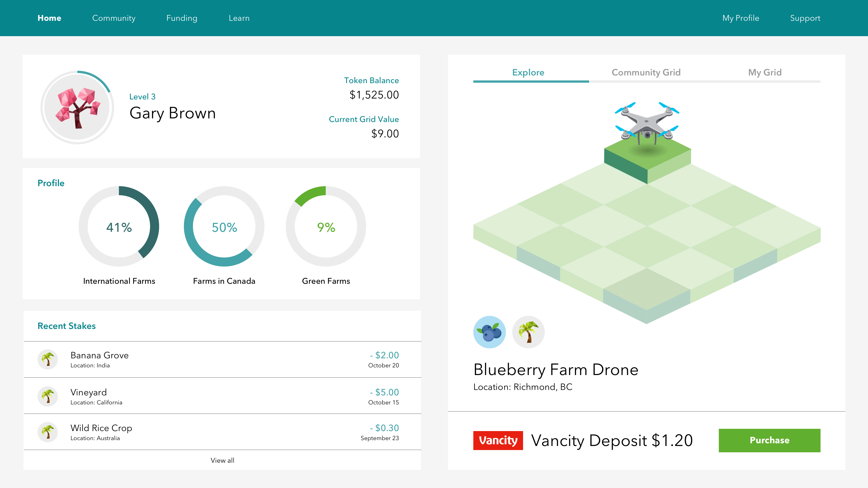Open the Learn section

[x=239, y=18]
